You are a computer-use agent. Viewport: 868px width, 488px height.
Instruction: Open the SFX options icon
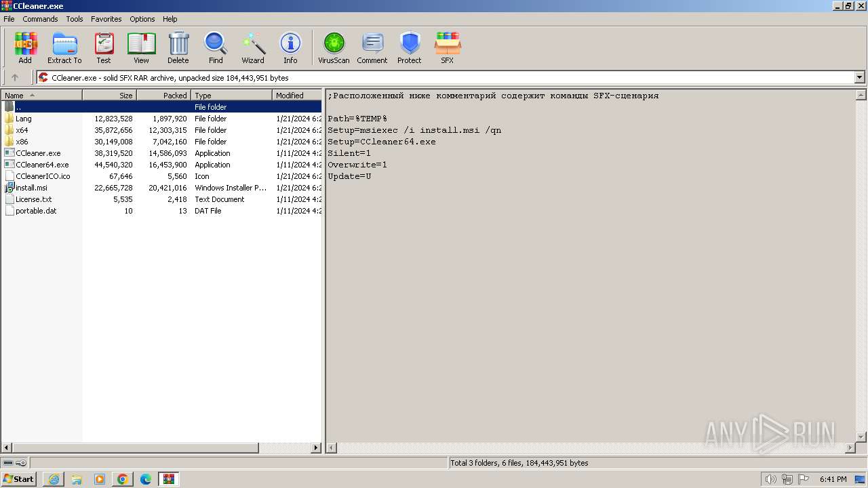[x=448, y=48]
